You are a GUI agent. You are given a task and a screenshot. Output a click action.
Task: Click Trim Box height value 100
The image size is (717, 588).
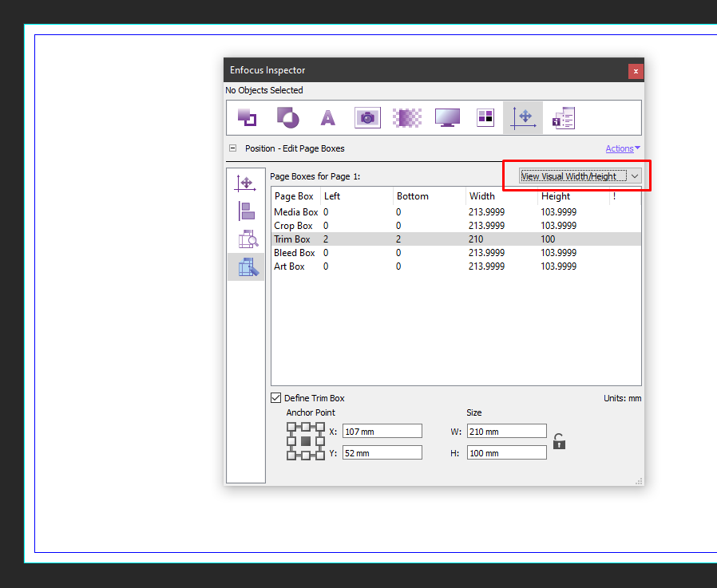pyautogui.click(x=548, y=239)
